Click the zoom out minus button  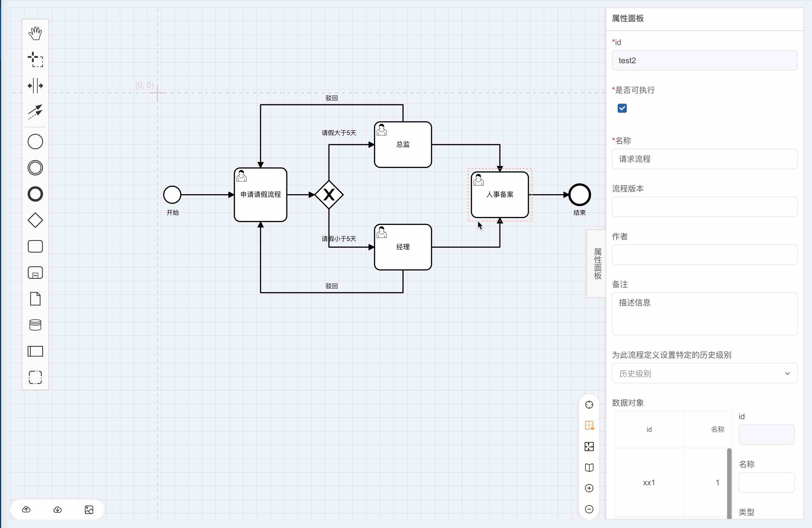(589, 509)
